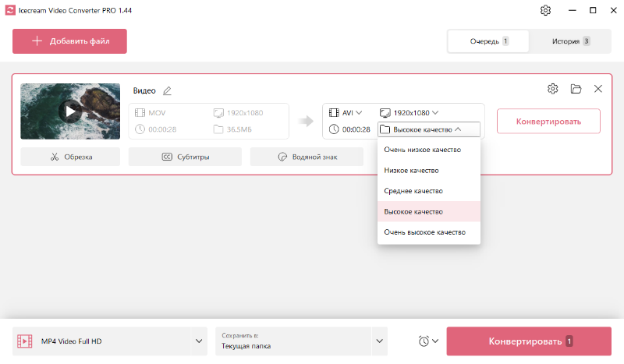This screenshot has width=624, height=364.
Task: Expand the 1920x1080 output resolution dropdown
Action: click(409, 113)
